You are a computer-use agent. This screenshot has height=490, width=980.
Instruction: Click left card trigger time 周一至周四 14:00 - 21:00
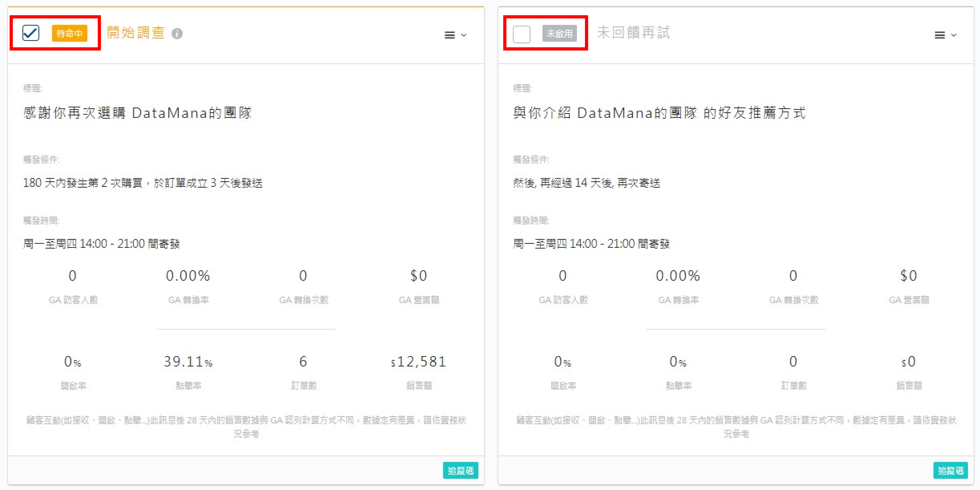click(x=101, y=244)
